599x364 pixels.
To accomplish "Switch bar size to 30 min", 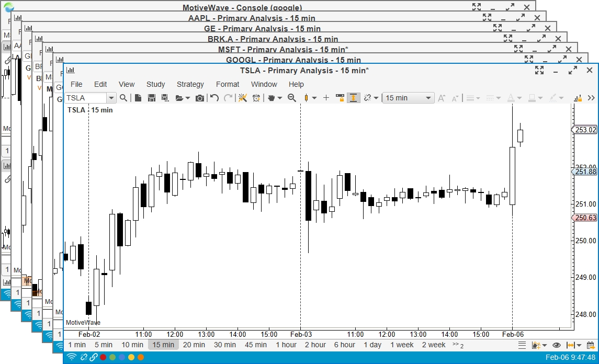I will pyautogui.click(x=224, y=345).
